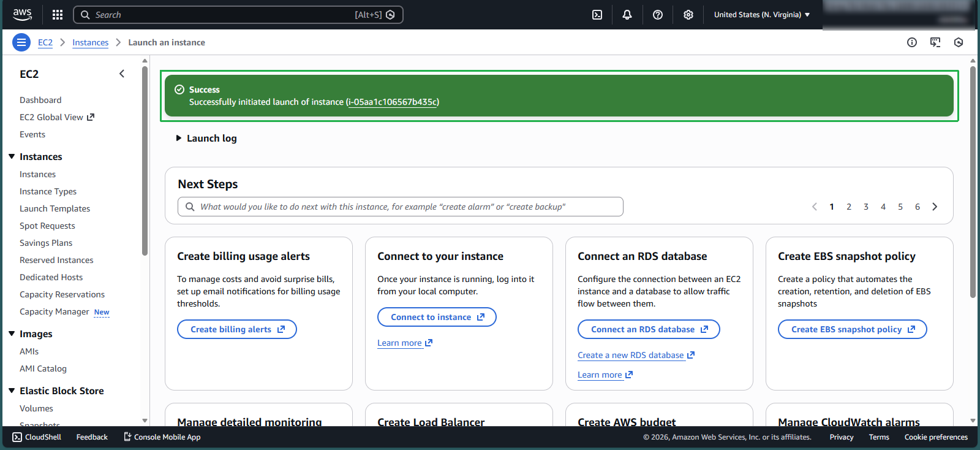Go to previous page of Next Steps
The image size is (980, 450).
click(x=815, y=207)
